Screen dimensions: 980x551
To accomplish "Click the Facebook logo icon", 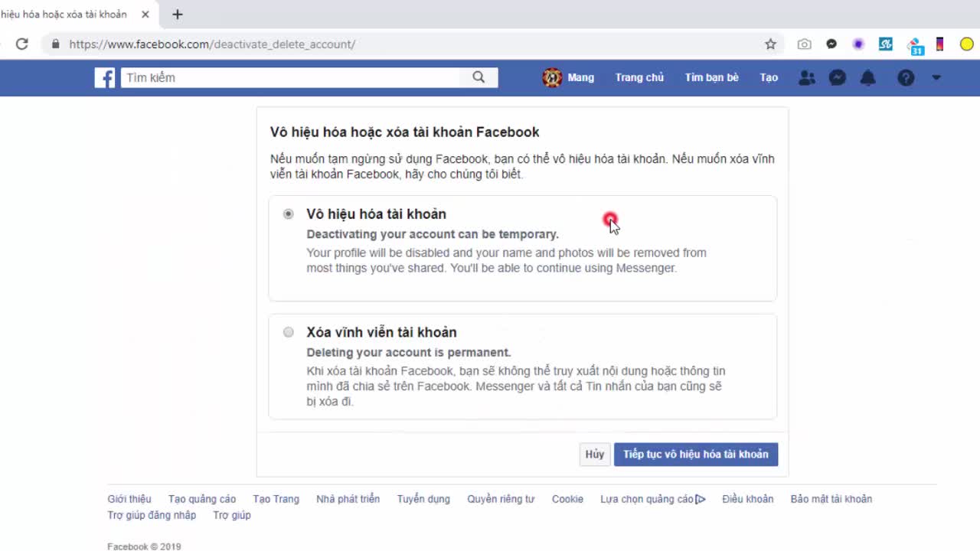I will click(x=105, y=77).
